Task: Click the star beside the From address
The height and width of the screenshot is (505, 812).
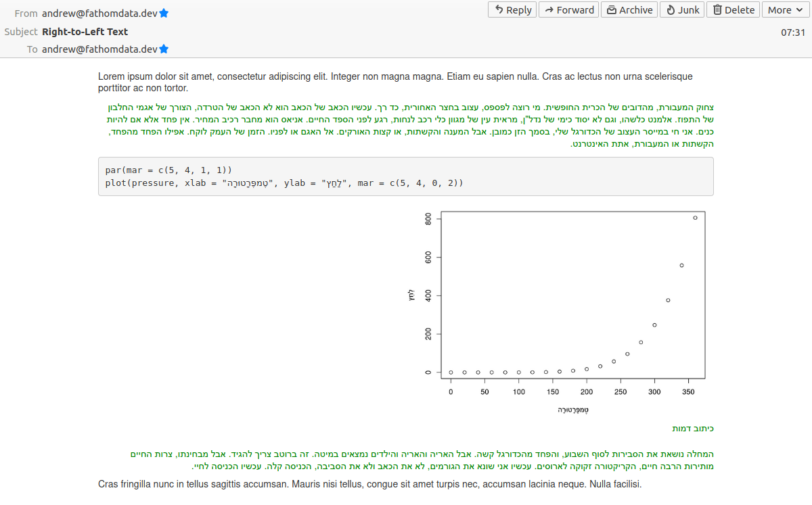Action: point(164,14)
